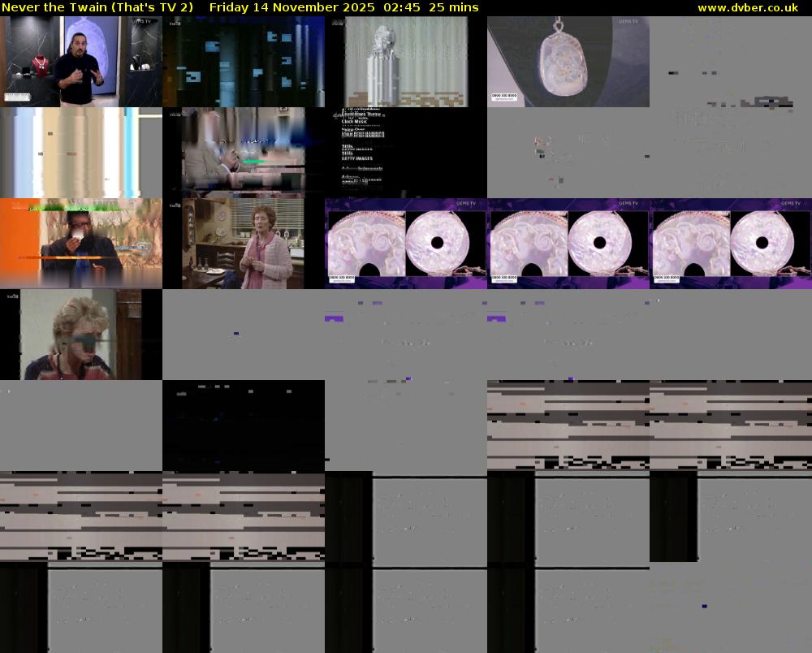Select the Friday 14 November 2025 date text
812x653 pixels.
pos(292,7)
